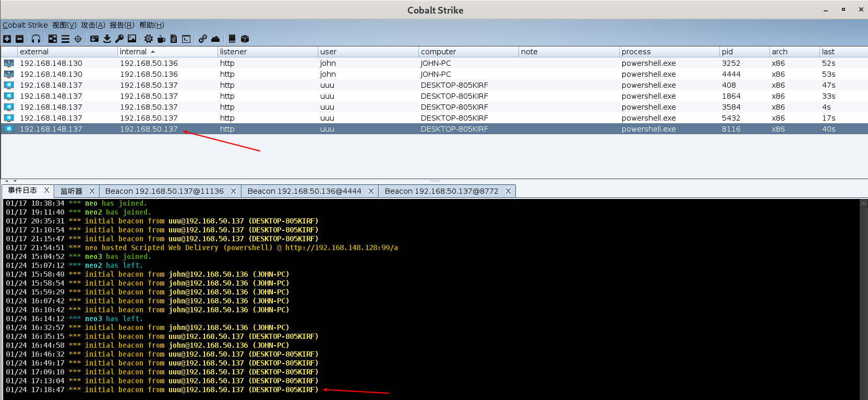Open the Cobalt Strike menu
This screenshot has height=400, width=868.
coord(25,25)
